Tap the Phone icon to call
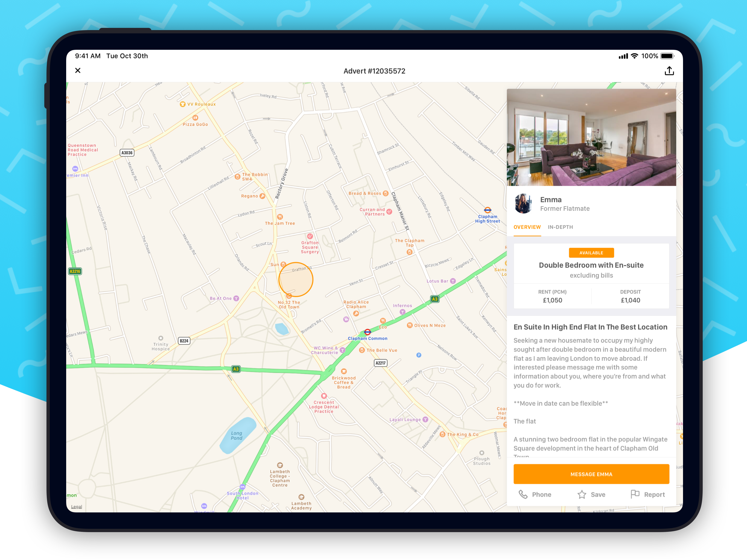747x560 pixels. (523, 494)
